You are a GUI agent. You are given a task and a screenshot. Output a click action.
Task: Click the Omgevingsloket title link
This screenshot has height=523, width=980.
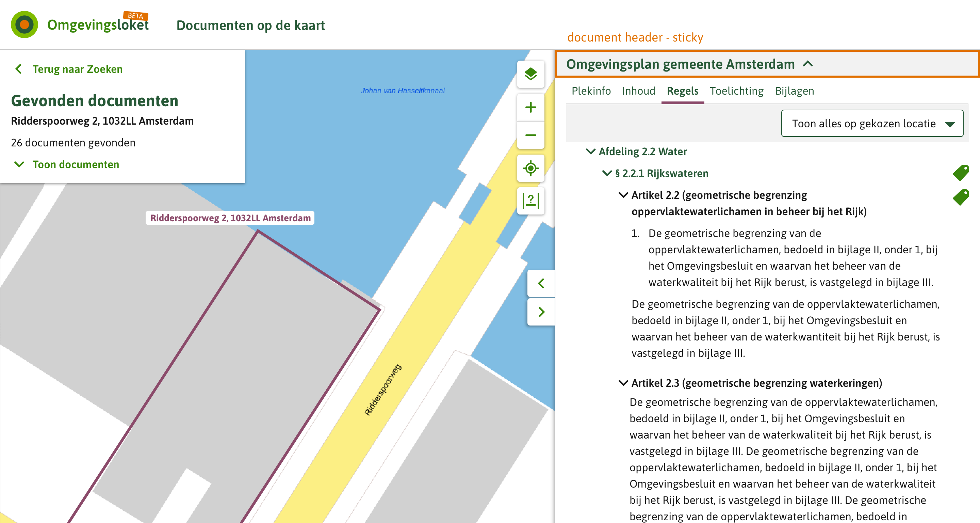point(98,25)
